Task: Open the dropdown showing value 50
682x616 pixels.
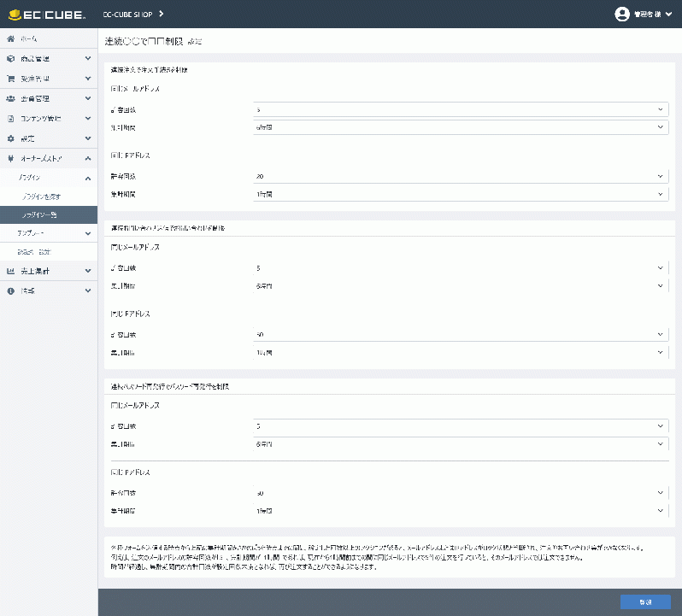Action: pyautogui.click(x=460, y=334)
